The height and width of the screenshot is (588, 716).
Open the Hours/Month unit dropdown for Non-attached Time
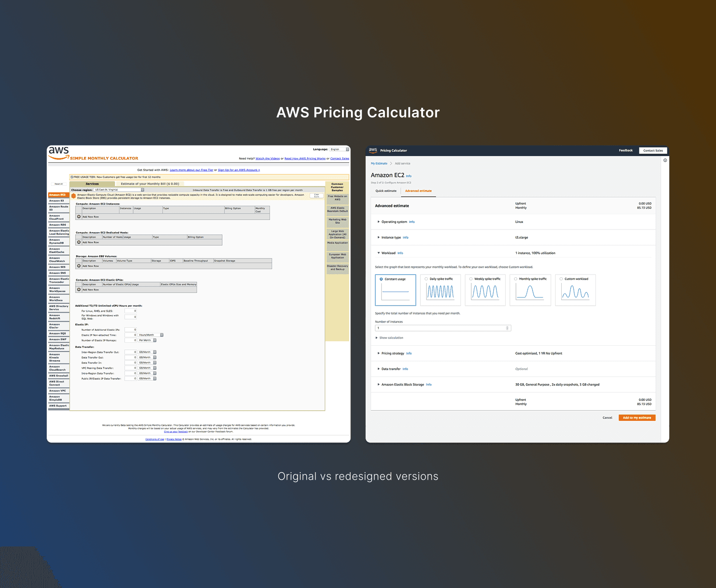pyautogui.click(x=151, y=335)
